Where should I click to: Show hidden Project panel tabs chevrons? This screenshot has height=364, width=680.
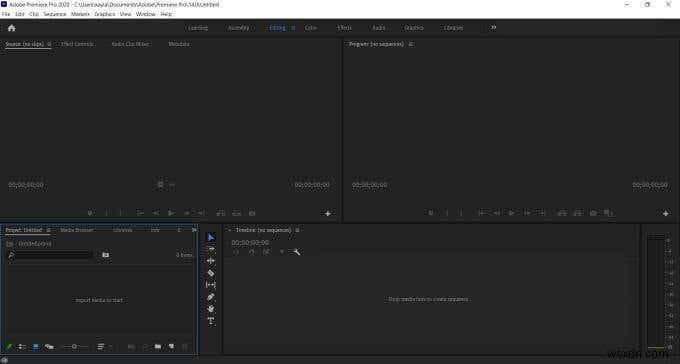click(x=194, y=230)
